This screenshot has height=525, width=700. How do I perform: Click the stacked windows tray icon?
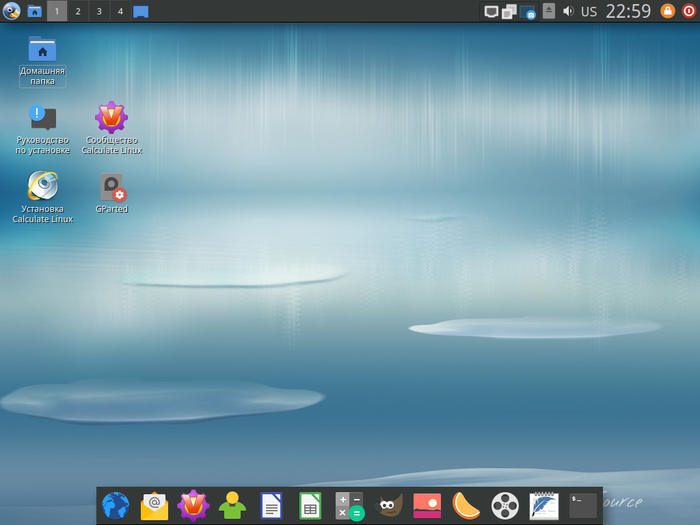(x=509, y=12)
